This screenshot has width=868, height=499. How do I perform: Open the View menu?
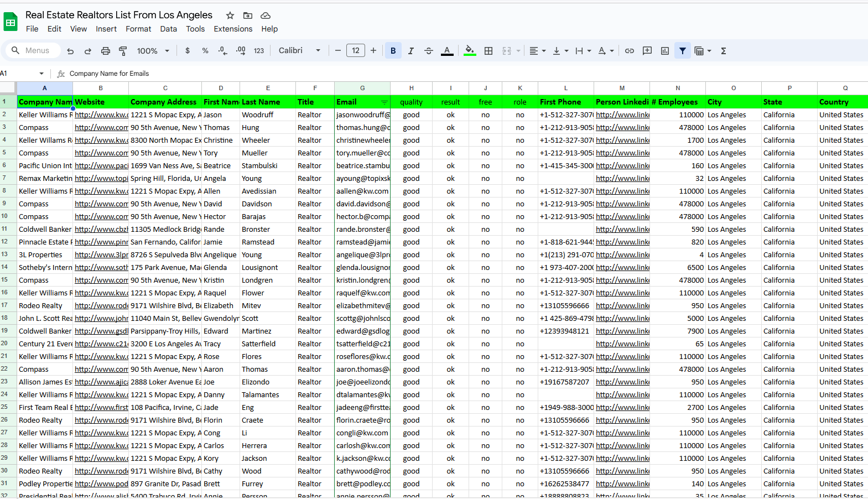point(78,29)
